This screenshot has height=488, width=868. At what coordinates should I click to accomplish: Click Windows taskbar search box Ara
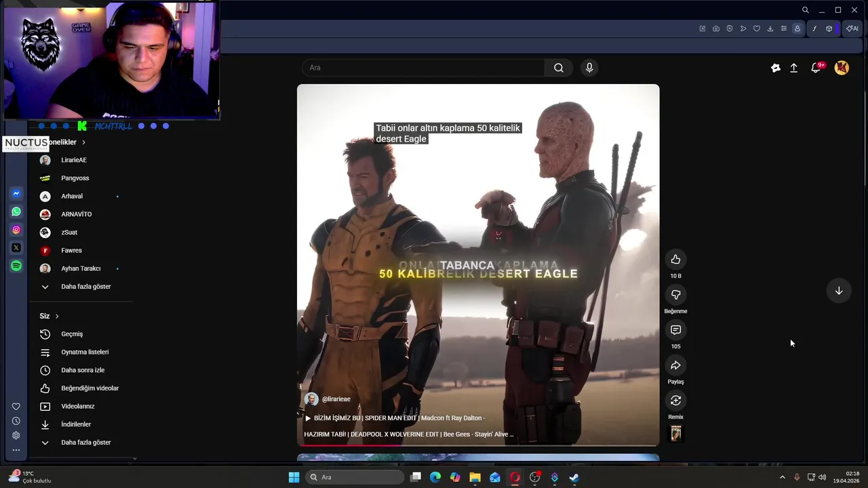coord(356,477)
